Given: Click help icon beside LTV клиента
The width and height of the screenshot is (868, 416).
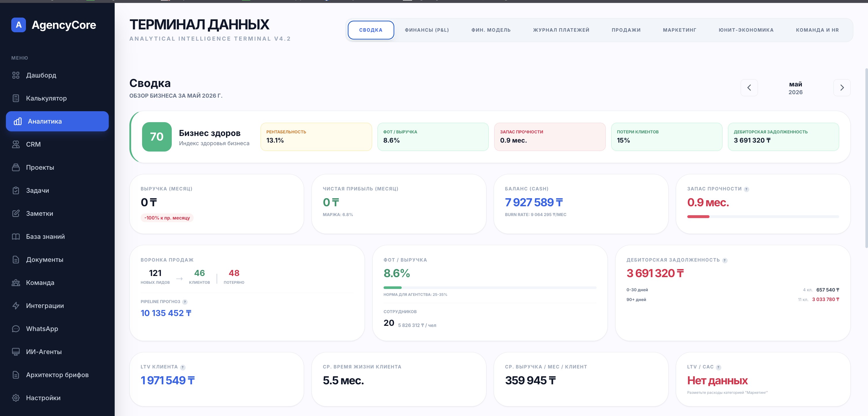Looking at the screenshot, I should tap(183, 367).
